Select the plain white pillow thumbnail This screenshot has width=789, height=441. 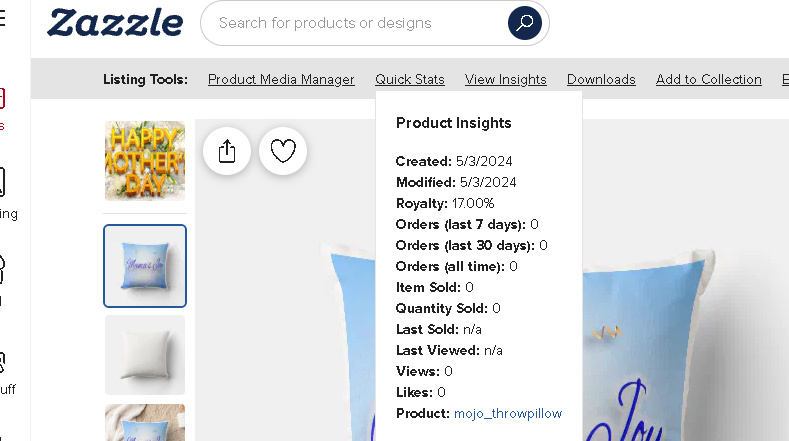coord(145,354)
